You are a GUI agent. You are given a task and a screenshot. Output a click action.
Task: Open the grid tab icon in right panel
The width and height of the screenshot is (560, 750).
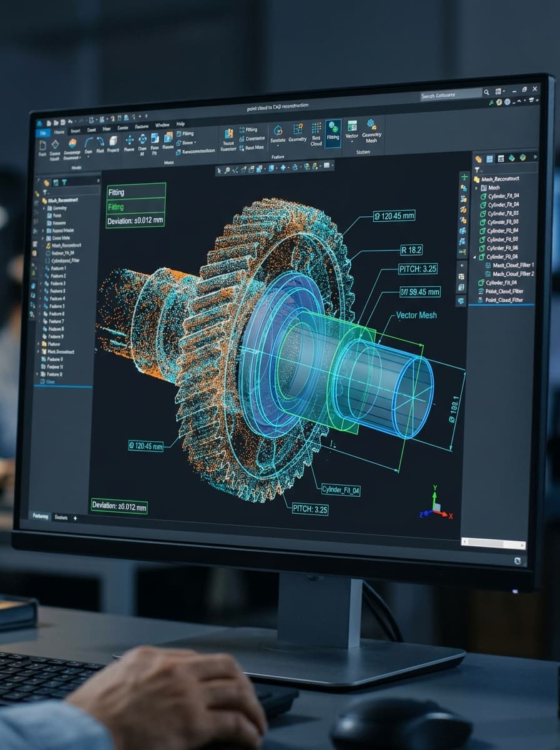(489, 159)
